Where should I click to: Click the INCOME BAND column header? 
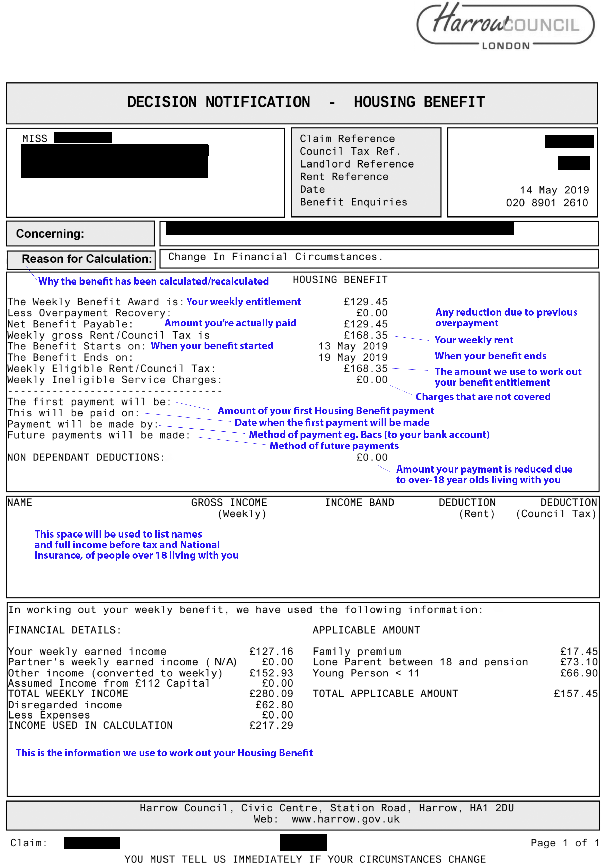[x=359, y=503]
